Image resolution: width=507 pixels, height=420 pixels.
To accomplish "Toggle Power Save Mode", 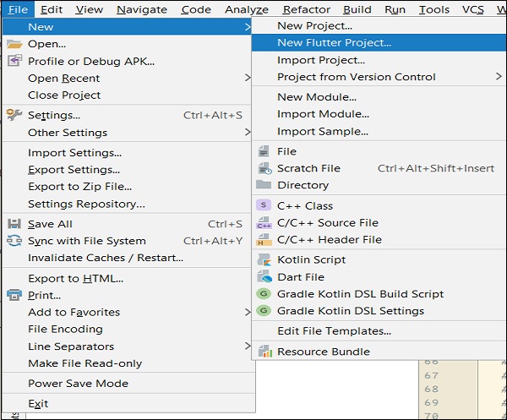I will tap(78, 384).
